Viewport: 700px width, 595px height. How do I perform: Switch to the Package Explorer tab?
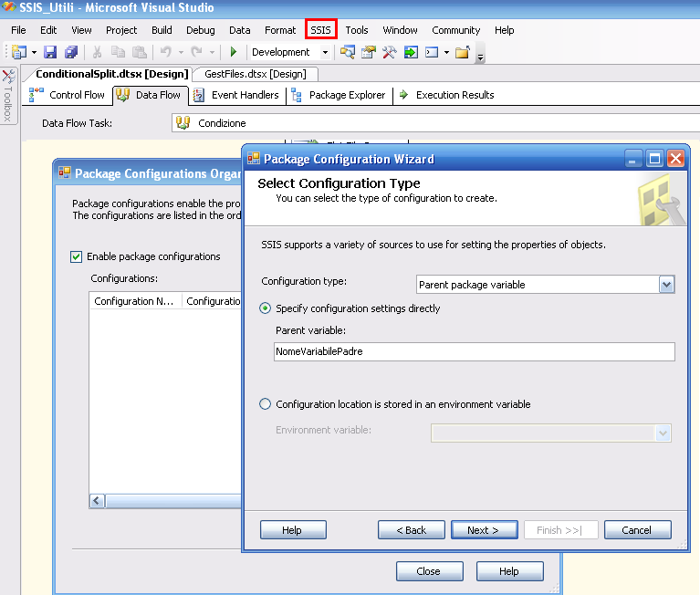tap(339, 95)
